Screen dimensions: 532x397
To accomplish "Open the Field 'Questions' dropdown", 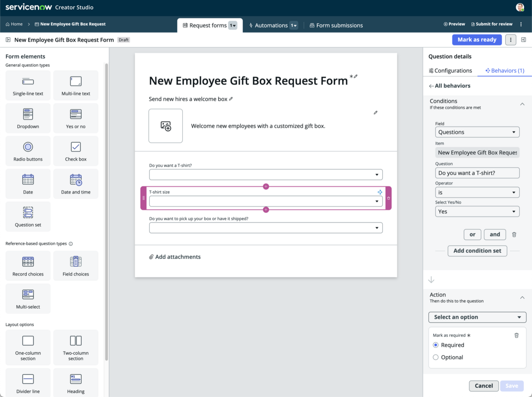I will [477, 132].
